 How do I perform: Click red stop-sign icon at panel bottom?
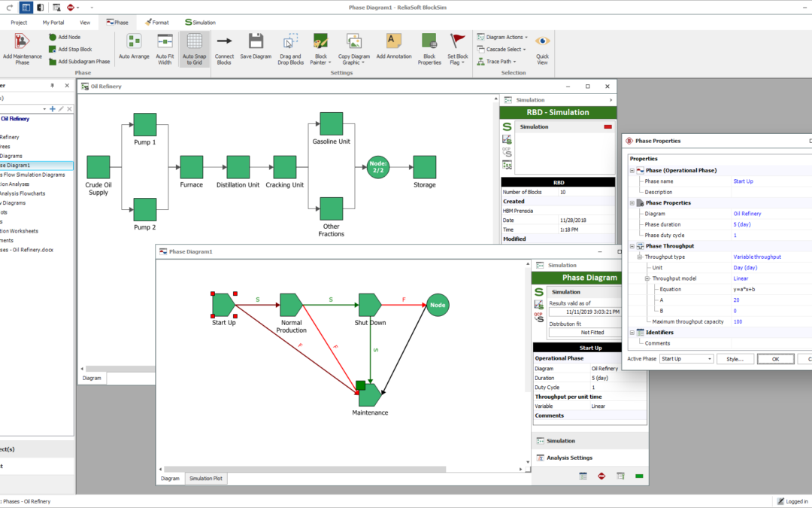point(601,476)
